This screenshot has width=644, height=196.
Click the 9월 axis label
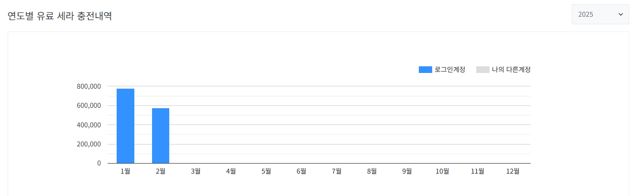tap(407, 171)
